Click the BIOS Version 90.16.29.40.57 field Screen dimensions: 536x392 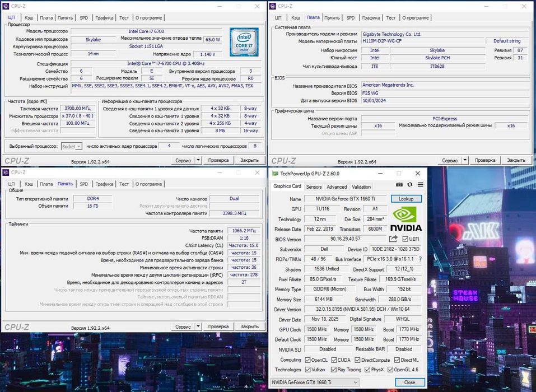[345, 239]
